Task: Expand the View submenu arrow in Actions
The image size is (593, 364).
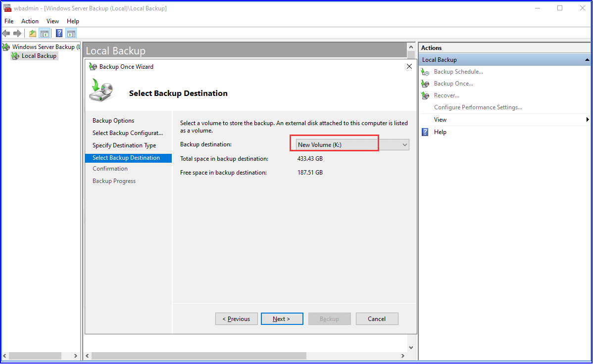Action: point(588,120)
